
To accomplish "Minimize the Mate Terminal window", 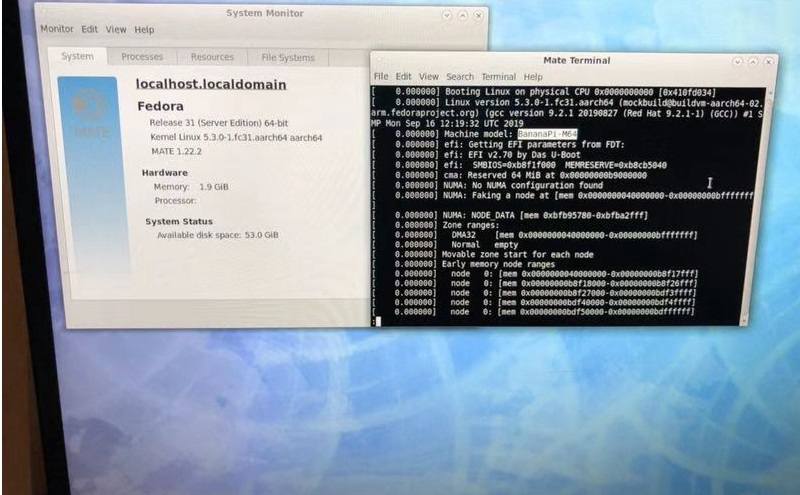I will (x=737, y=61).
